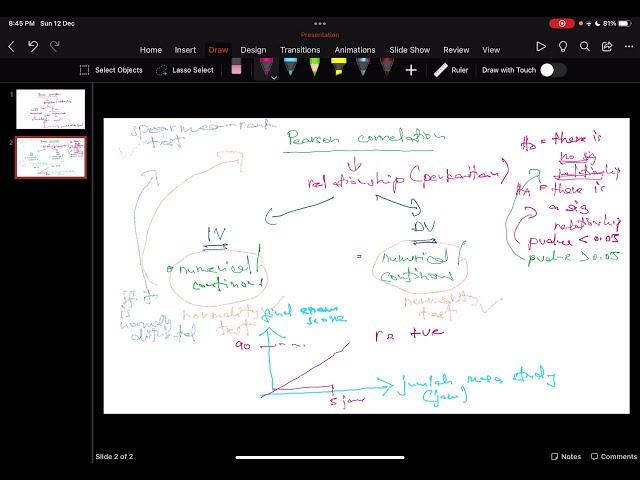This screenshot has height=480, width=640.
Task: Tap the back arrow icon
Action: [x=11, y=47]
